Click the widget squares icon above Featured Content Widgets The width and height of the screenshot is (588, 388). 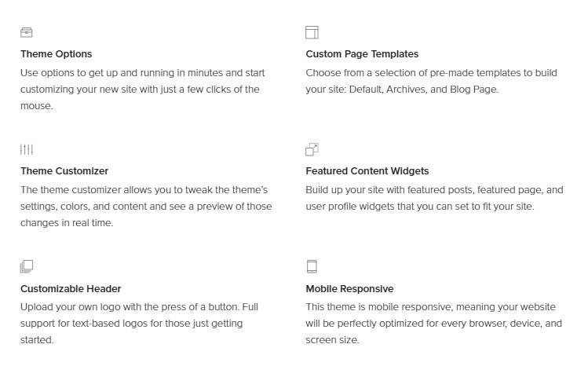pos(312,149)
